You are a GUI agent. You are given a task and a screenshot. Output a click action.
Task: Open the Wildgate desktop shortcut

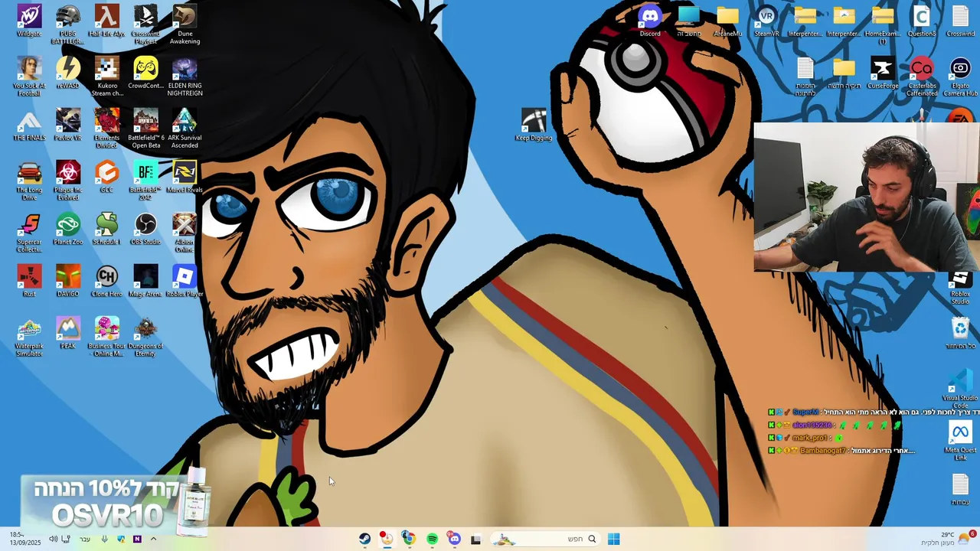29,21
